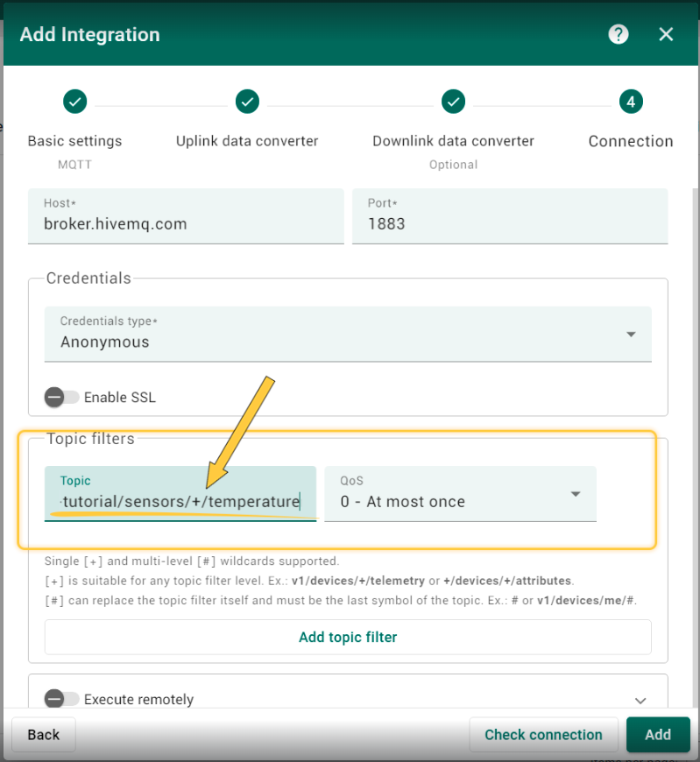Viewport: 700px width, 762px height.
Task: Click the Add topic filter button
Action: click(x=348, y=637)
